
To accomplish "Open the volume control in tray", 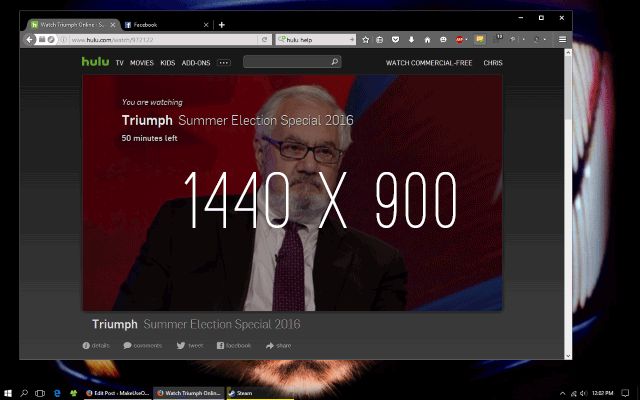I will [x=584, y=393].
